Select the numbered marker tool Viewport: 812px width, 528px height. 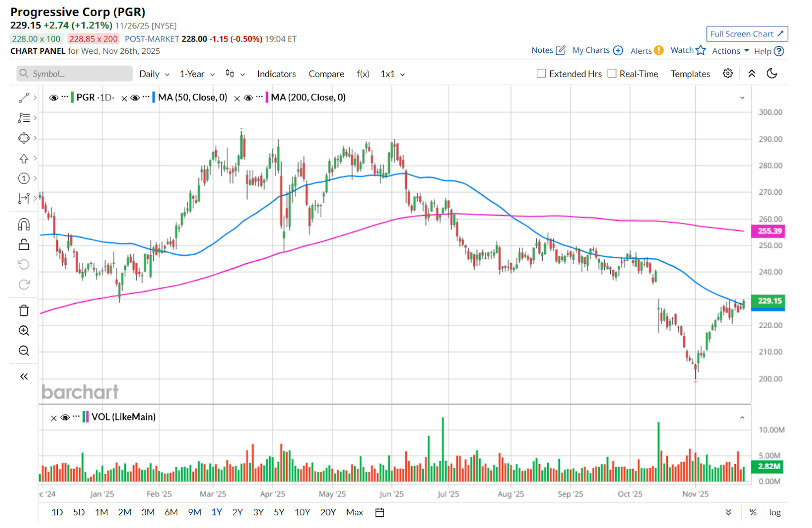24,178
